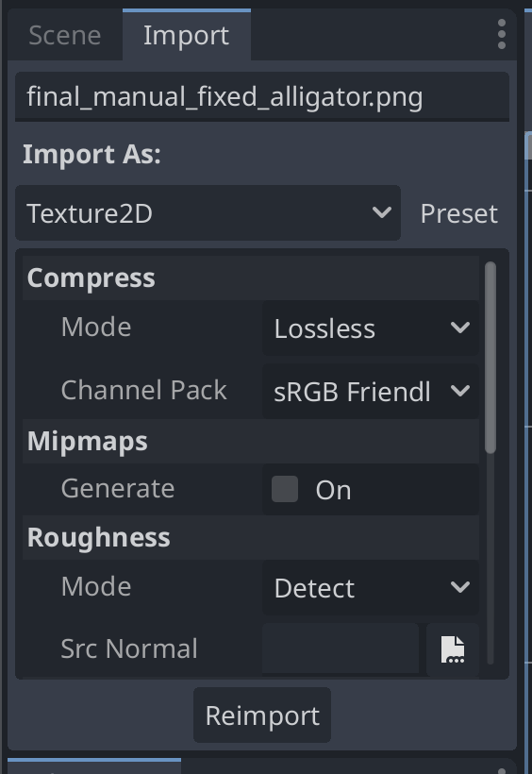Click the Channel Pack chevron arrow

click(460, 391)
